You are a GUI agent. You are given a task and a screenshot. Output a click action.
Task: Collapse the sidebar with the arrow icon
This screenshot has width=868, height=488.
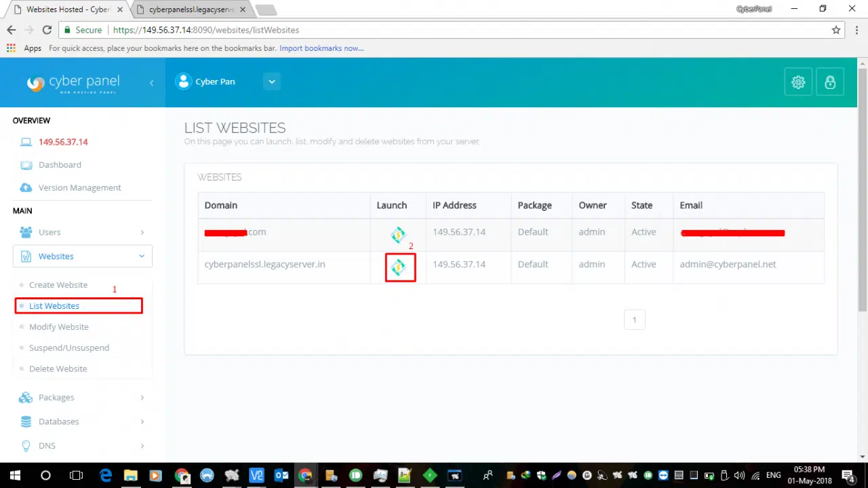coord(151,82)
